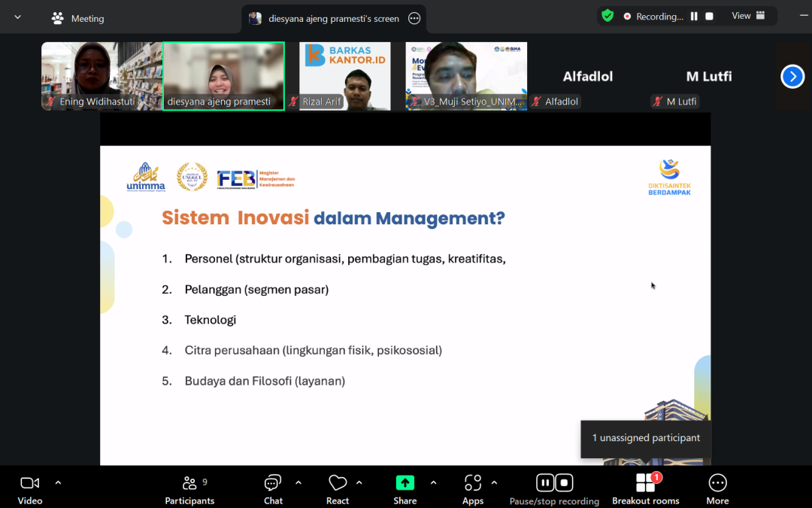
Task: Expand the video options caret
Action: click(x=58, y=482)
